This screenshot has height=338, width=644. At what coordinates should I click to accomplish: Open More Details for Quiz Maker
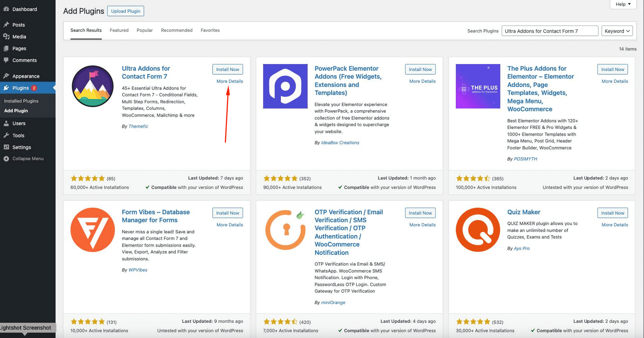pyautogui.click(x=615, y=225)
